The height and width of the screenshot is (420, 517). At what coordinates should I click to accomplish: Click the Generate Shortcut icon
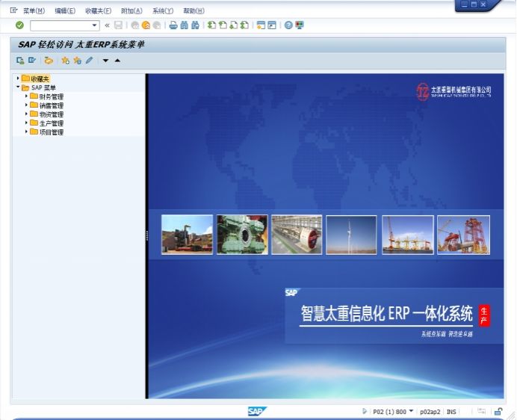272,25
